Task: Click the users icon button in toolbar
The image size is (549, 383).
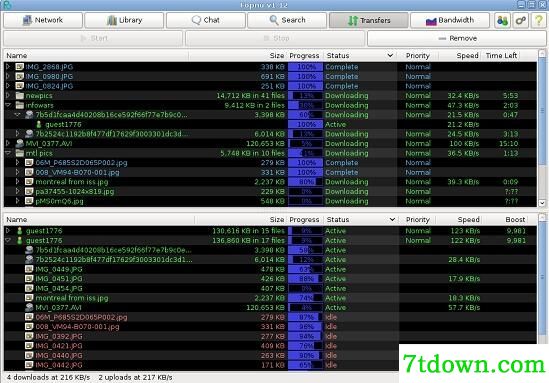Action: 502,20
